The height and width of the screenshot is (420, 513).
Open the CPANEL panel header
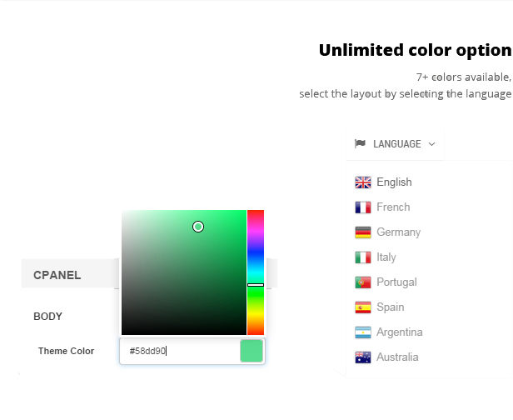(57, 275)
